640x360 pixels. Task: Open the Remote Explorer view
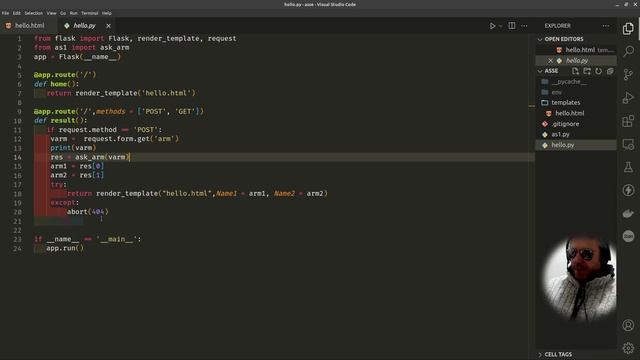628,144
